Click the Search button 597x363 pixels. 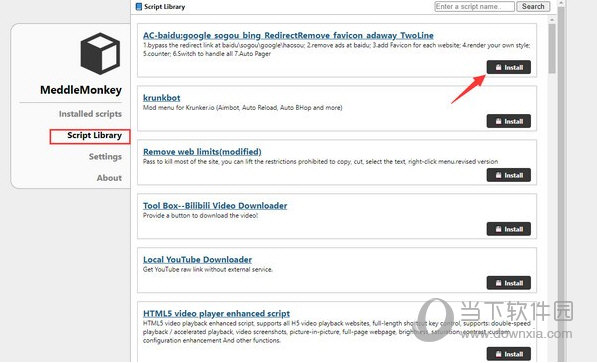(x=533, y=6)
